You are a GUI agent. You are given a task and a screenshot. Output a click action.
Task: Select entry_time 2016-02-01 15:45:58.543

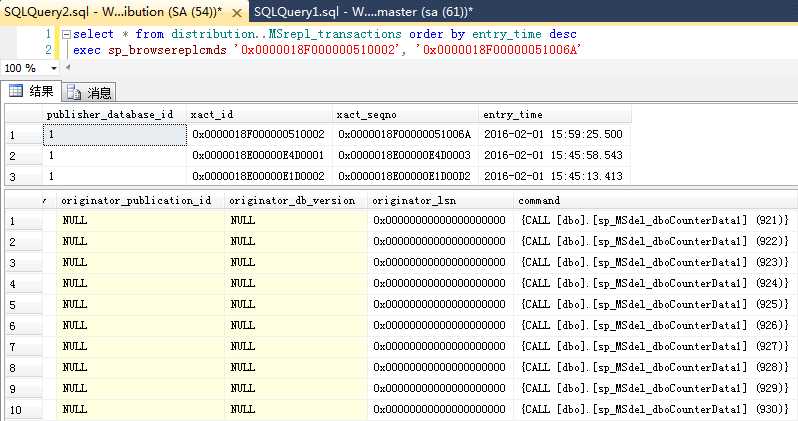[555, 155]
